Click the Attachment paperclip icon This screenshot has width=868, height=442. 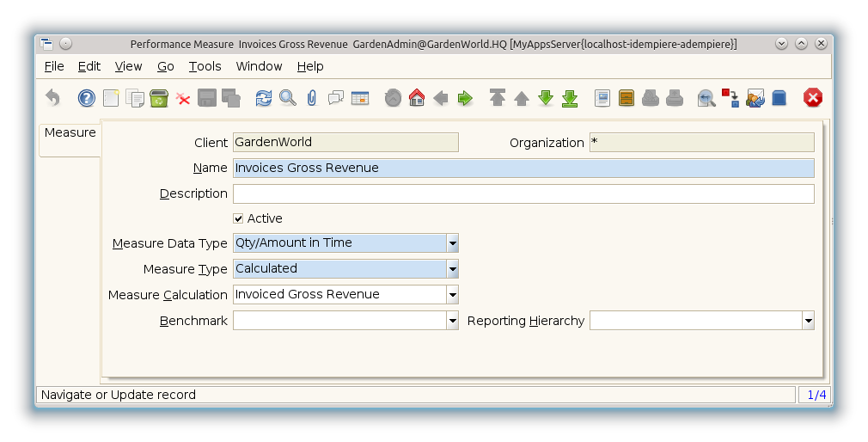pos(312,98)
